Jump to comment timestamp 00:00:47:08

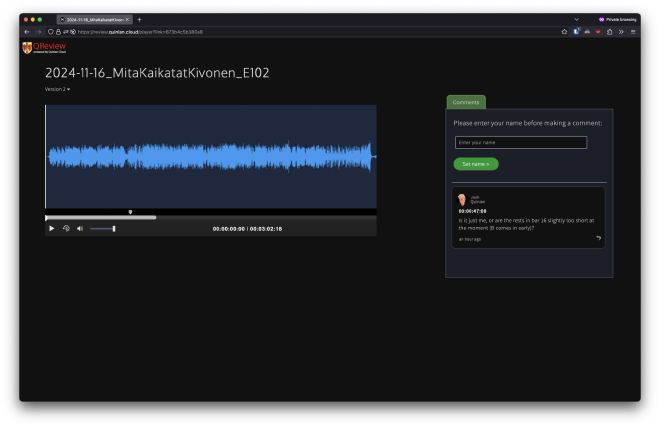[472, 211]
